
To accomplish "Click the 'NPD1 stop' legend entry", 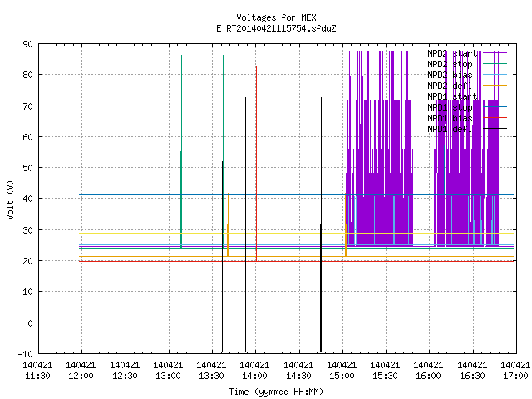I will click(x=450, y=107).
